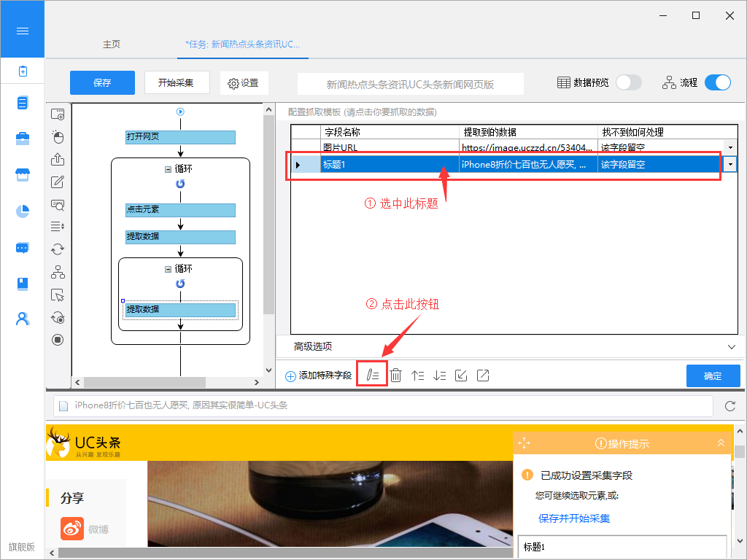
Task: Toggle the 数据预览 switch
Action: [x=628, y=82]
